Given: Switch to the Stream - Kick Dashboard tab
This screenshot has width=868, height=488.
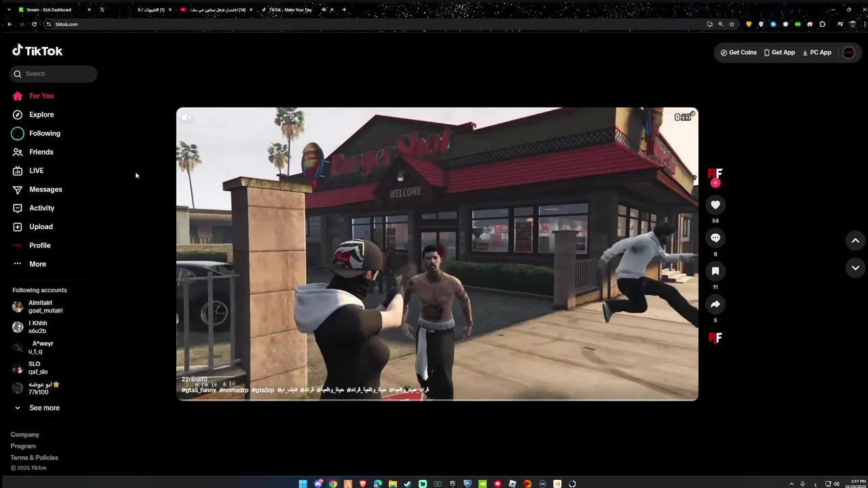Looking at the screenshot, I should click(x=53, y=9).
